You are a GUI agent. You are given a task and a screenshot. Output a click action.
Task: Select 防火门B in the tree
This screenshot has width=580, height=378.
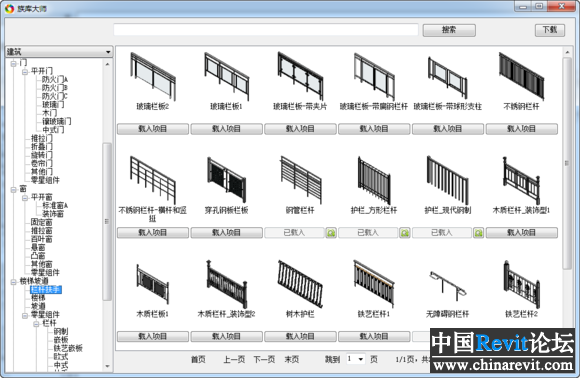pyautogui.click(x=54, y=88)
